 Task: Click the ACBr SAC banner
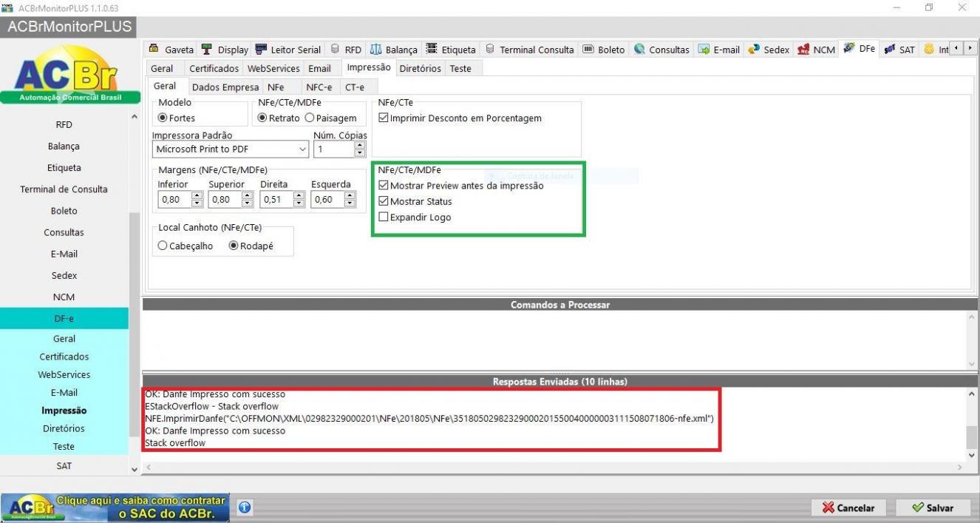[x=115, y=507]
